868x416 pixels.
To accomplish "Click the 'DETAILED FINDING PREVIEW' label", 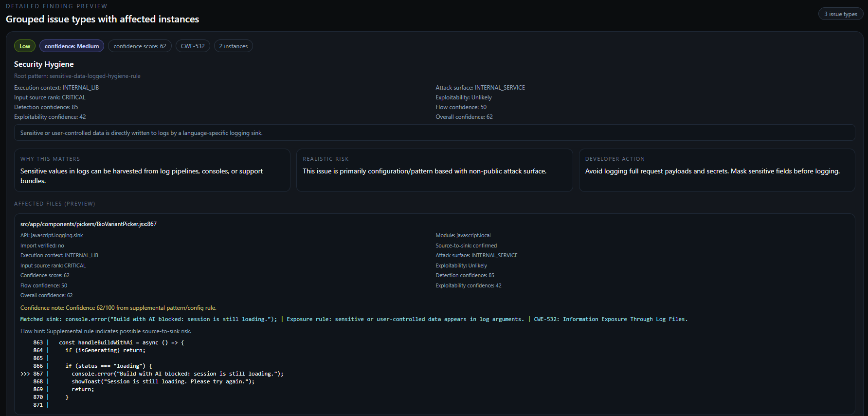I will click(x=56, y=6).
